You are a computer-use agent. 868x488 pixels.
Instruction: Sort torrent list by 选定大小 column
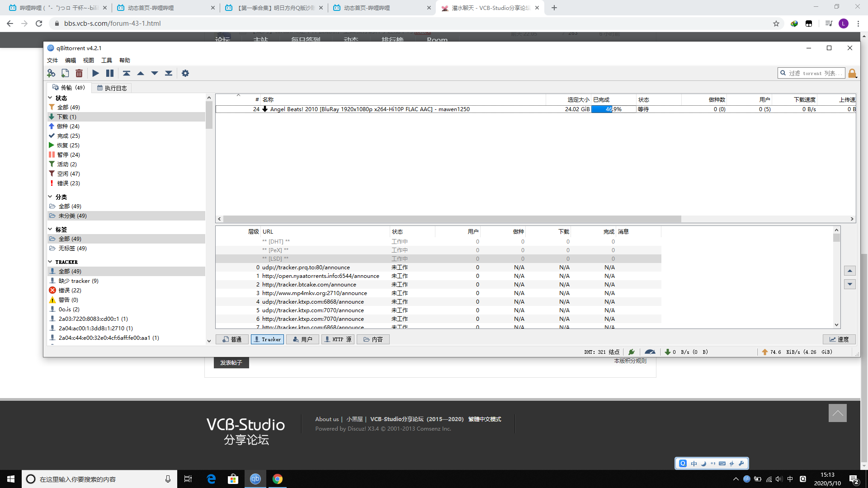pos(568,99)
